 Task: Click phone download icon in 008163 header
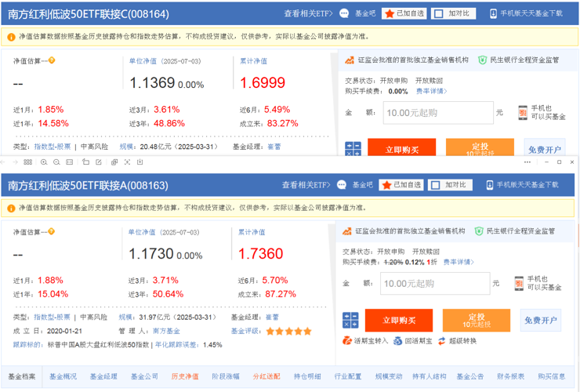click(490, 185)
